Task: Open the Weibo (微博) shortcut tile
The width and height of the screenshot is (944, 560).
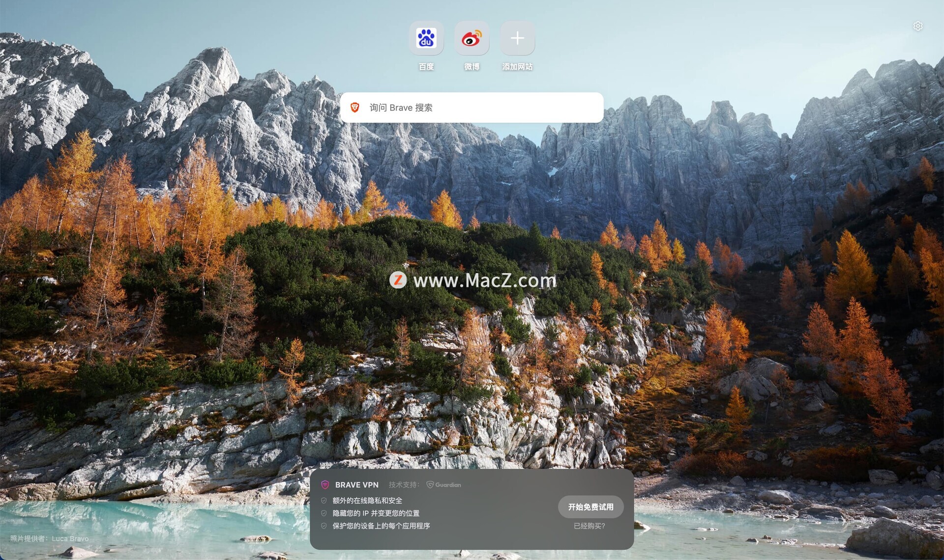Action: tap(472, 38)
